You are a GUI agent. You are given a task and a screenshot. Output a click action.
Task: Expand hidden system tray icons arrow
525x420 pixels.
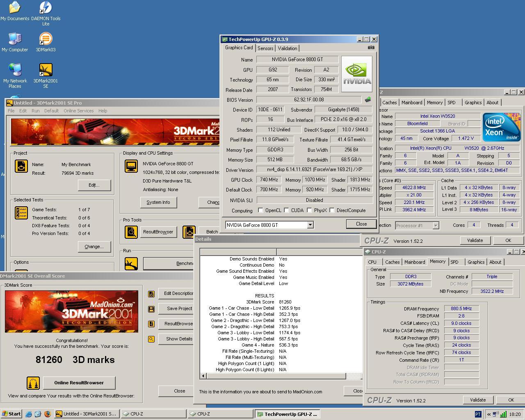488,414
